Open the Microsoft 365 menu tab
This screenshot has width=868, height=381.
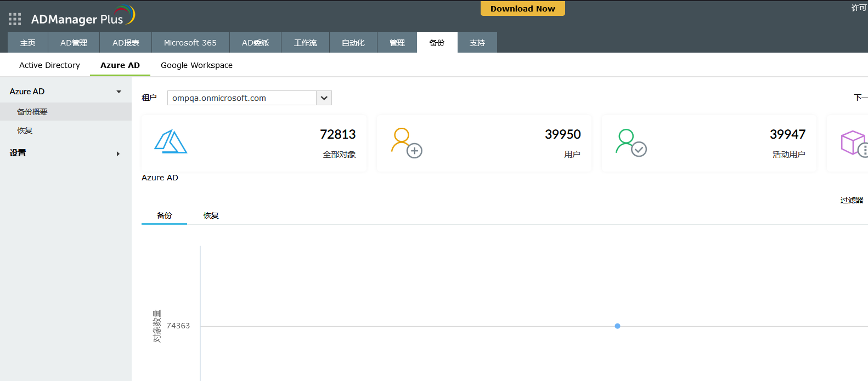(190, 43)
